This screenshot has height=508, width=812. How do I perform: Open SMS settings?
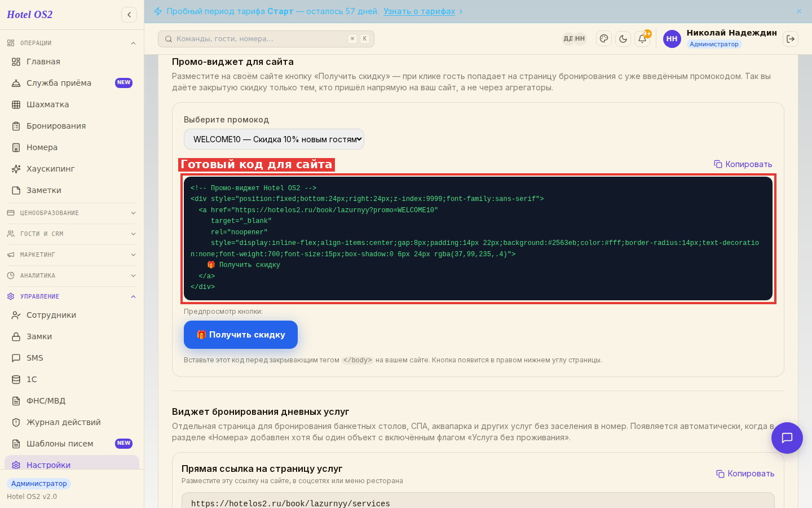pyautogui.click(x=71, y=358)
